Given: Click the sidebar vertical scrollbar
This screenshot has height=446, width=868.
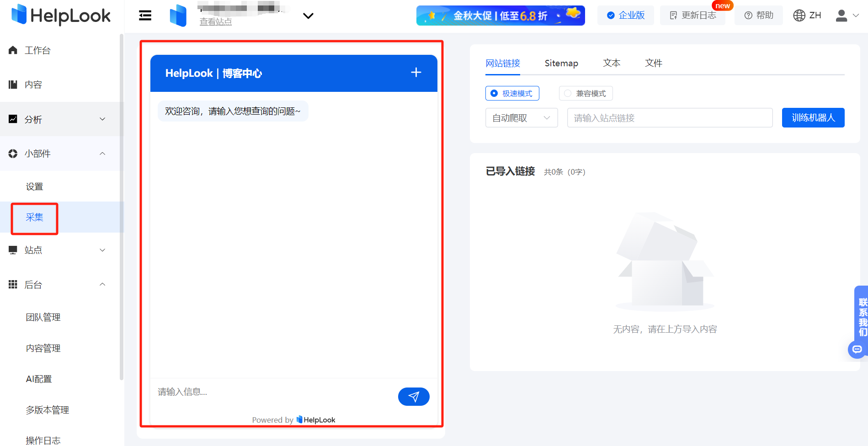Looking at the screenshot, I should pos(121,207).
